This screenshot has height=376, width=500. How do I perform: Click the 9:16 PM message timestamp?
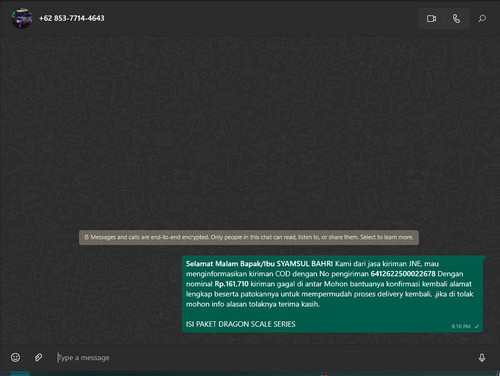(x=461, y=326)
